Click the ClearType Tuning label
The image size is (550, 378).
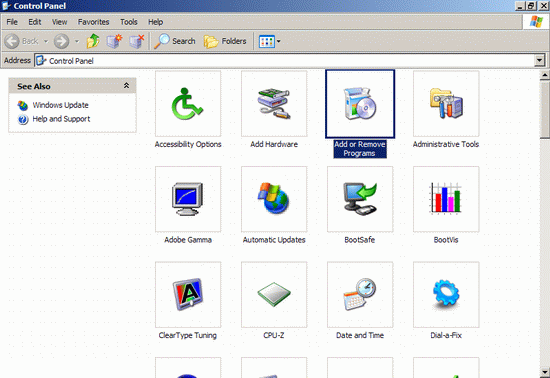(x=188, y=335)
